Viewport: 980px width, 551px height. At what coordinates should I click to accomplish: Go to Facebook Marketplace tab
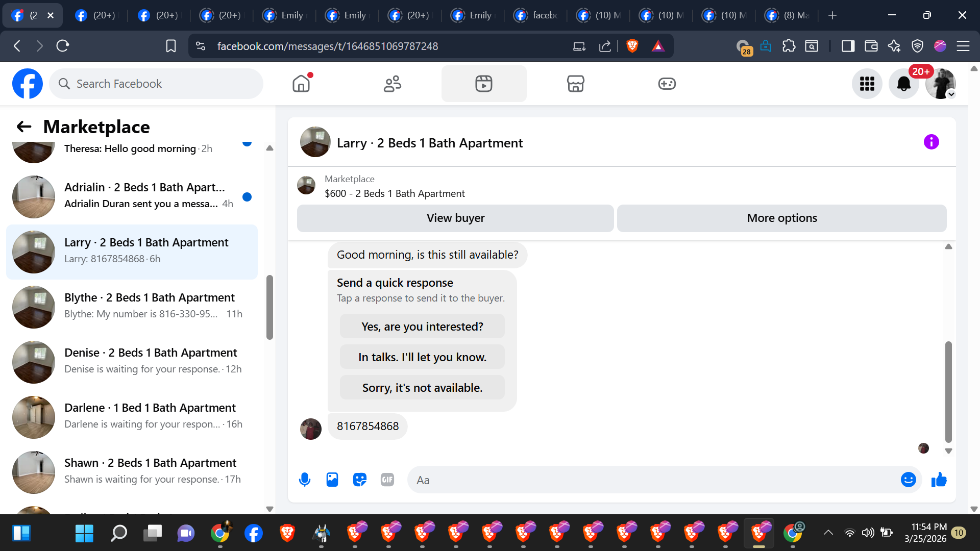tap(575, 84)
